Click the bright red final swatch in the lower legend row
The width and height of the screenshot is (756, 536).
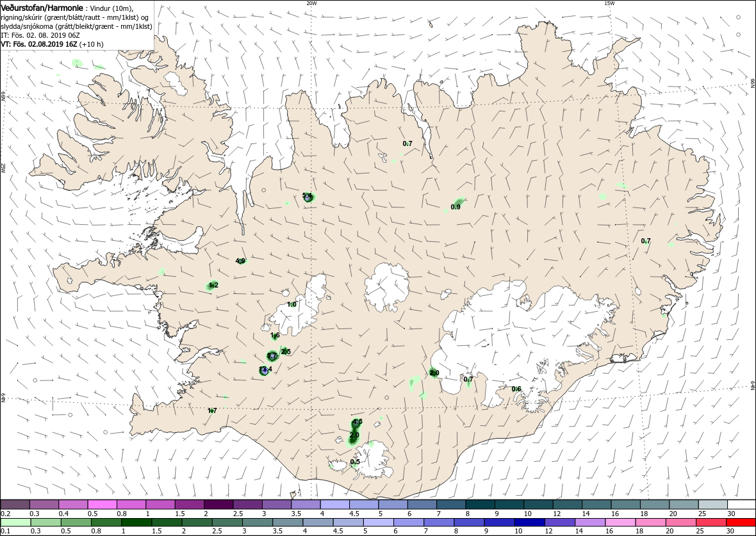pyautogui.click(x=741, y=523)
